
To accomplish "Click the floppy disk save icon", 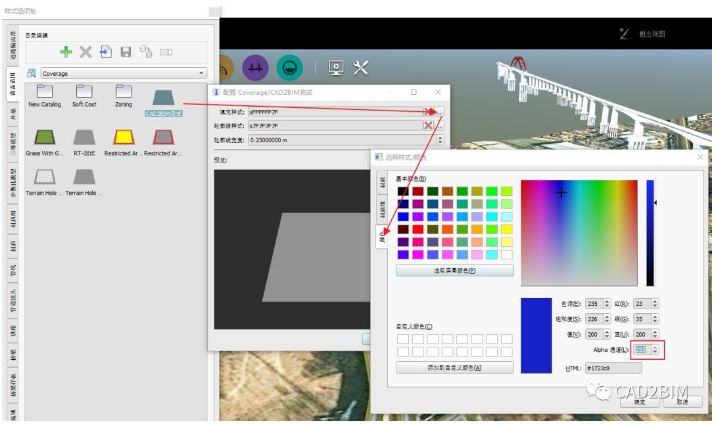I will tap(126, 51).
